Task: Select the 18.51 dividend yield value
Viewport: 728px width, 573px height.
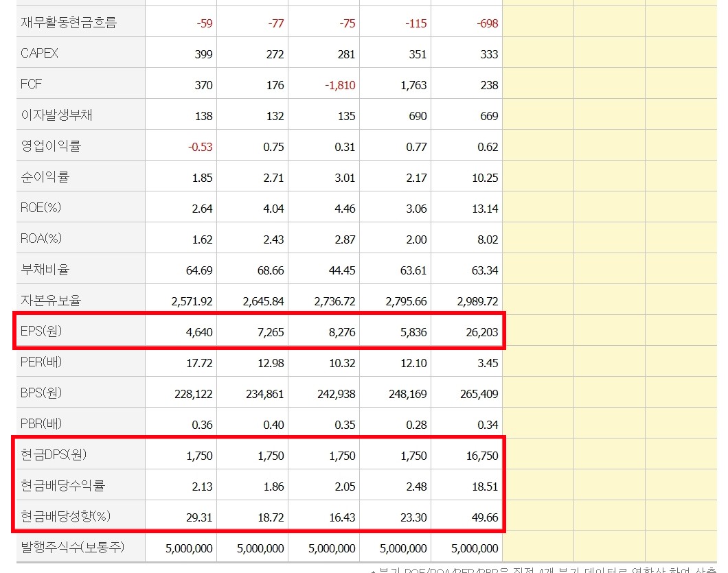Action: tap(485, 487)
